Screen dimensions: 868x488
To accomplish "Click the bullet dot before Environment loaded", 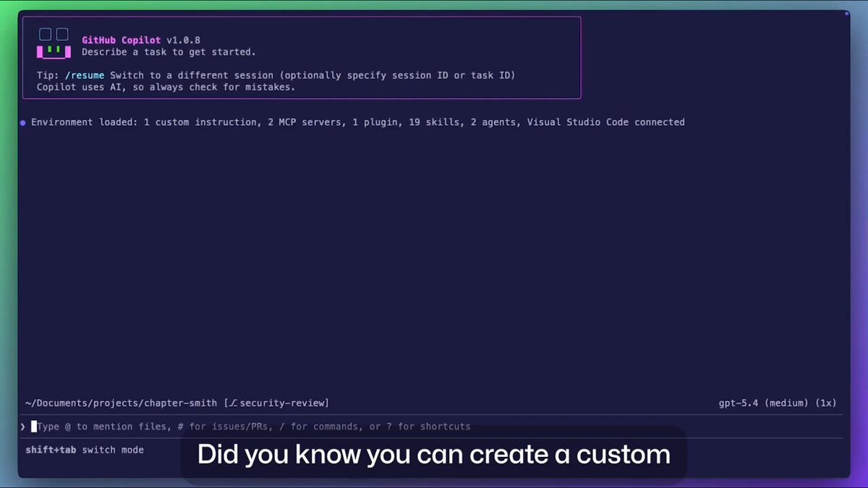I will coord(24,122).
